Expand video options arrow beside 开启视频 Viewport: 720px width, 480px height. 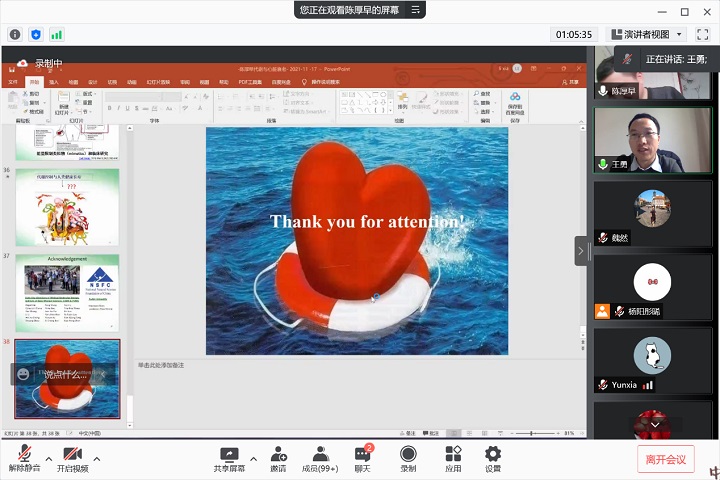pos(96,459)
